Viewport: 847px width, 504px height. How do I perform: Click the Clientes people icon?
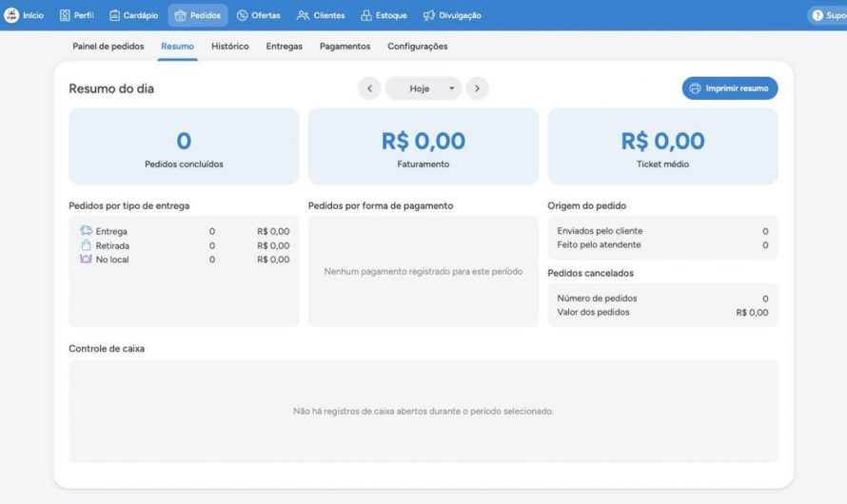click(303, 15)
